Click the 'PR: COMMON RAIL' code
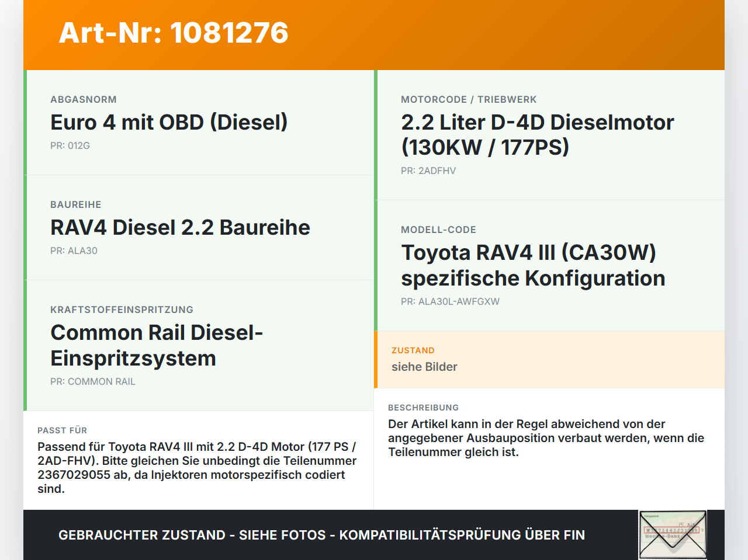This screenshot has width=748, height=560. pyautogui.click(x=93, y=381)
